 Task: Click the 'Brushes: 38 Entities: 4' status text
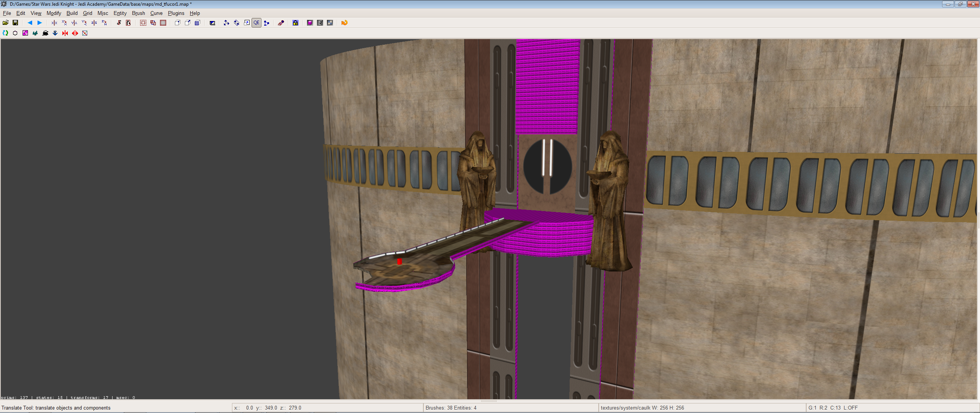451,408
